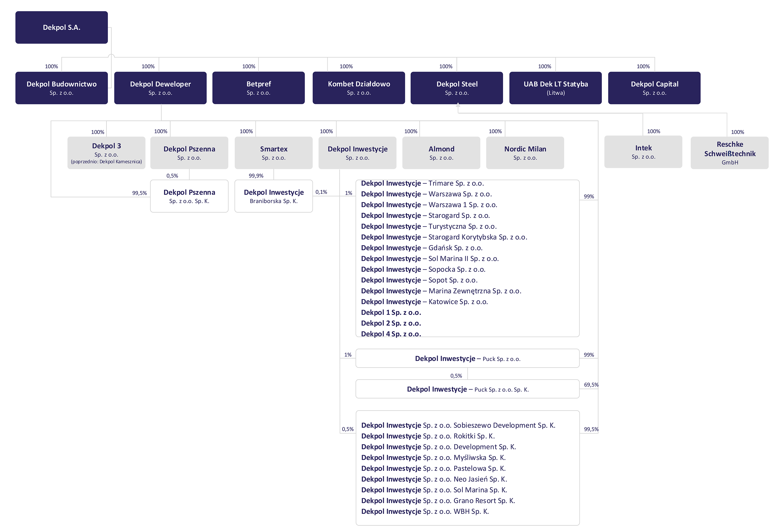Select the Smartex Sp. z o.o. box
The width and height of the screenshot is (778, 532).
274,153
